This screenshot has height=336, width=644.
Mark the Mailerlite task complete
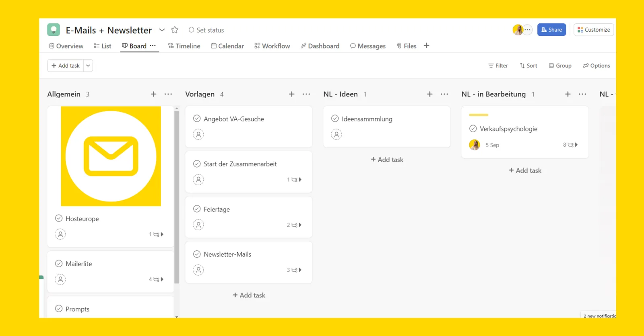point(59,264)
